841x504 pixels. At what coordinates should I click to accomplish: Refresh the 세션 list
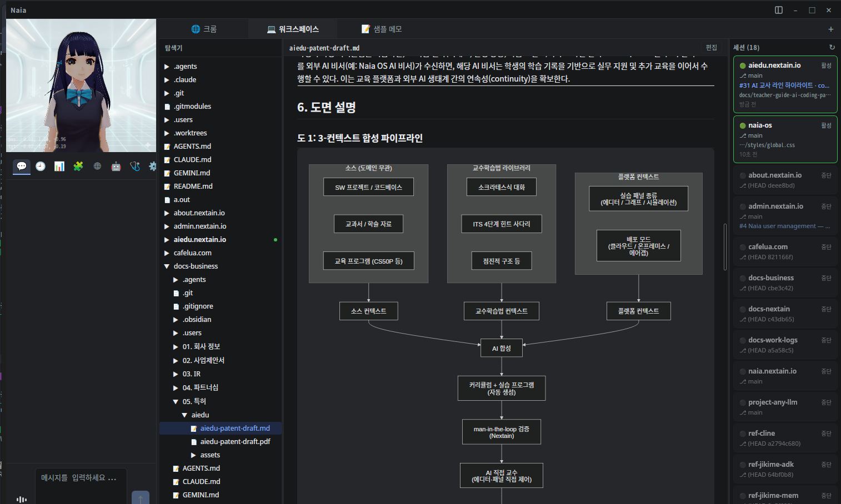[x=831, y=47]
